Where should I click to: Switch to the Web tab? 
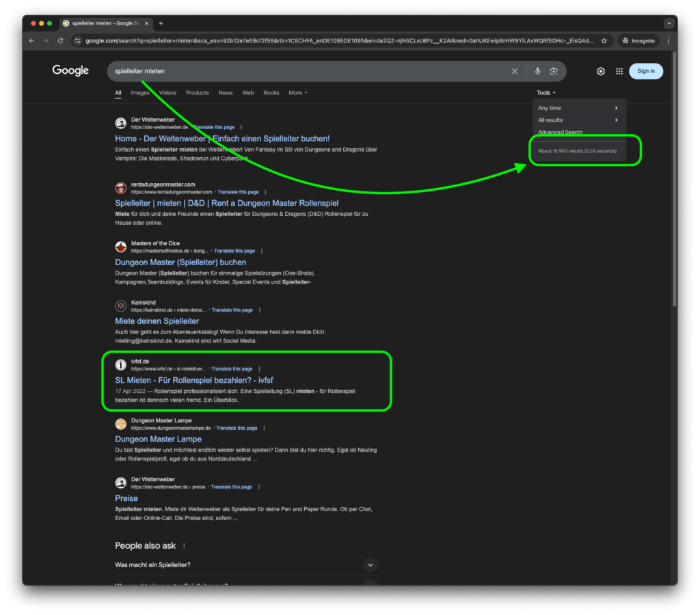click(x=247, y=93)
